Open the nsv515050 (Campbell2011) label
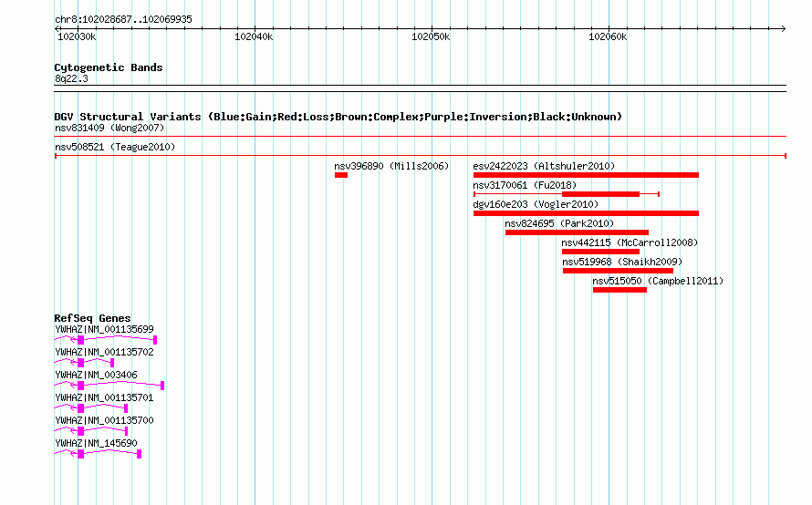This screenshot has height=505, width=812. coord(658,281)
